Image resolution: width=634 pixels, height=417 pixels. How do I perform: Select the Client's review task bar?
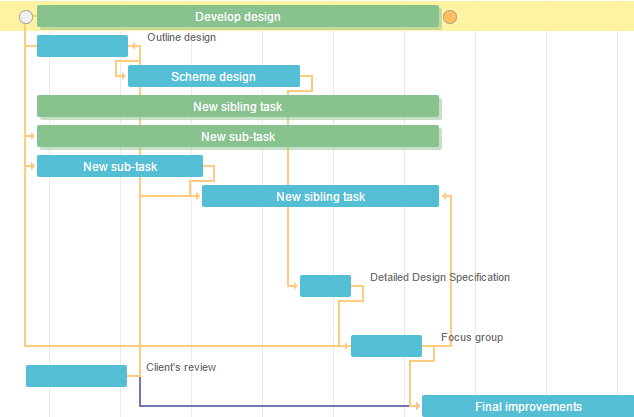(76, 376)
